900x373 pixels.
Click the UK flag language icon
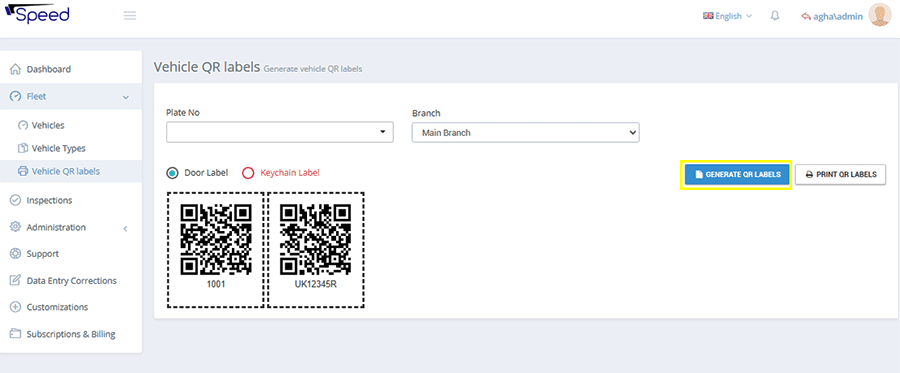[708, 16]
